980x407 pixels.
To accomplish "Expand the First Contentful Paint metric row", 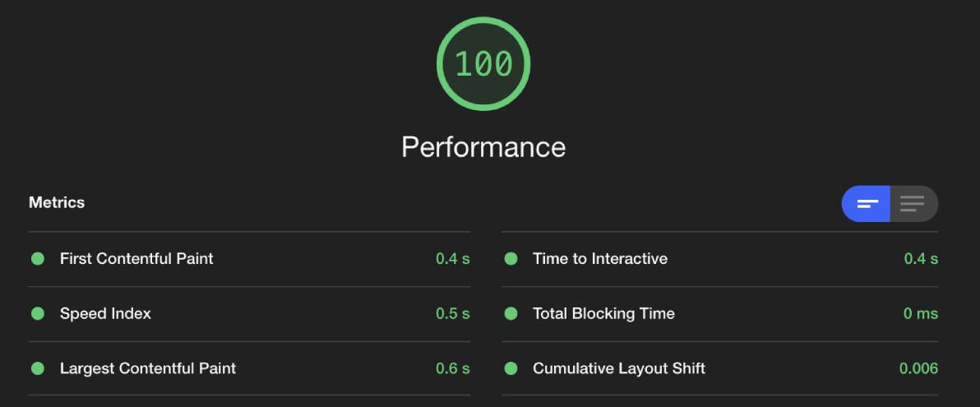I will pyautogui.click(x=249, y=259).
